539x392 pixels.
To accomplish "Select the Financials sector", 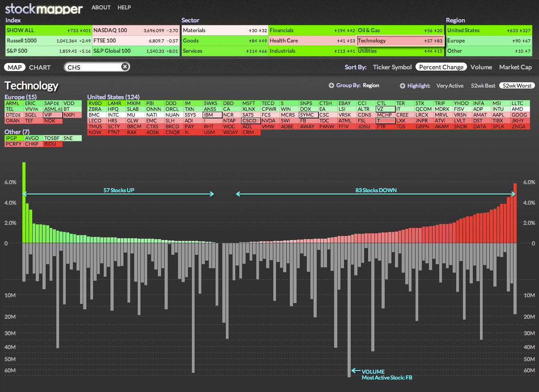I will pyautogui.click(x=312, y=30).
